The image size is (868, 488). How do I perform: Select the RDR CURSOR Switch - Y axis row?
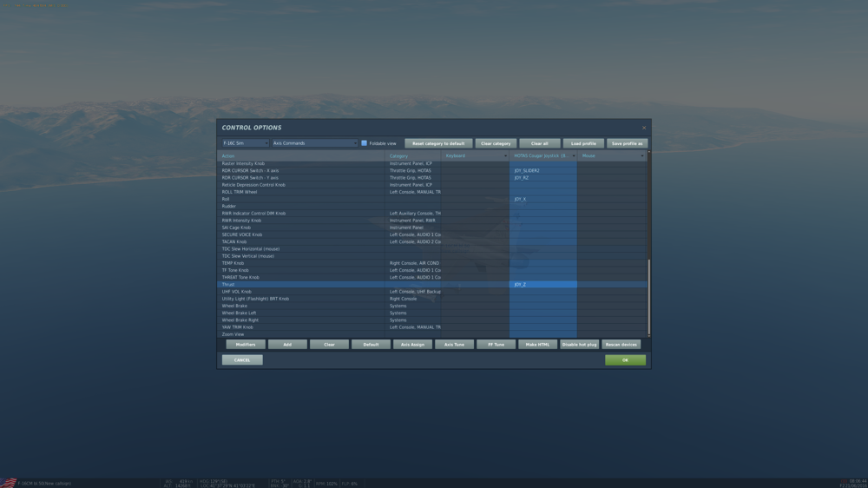coord(431,178)
